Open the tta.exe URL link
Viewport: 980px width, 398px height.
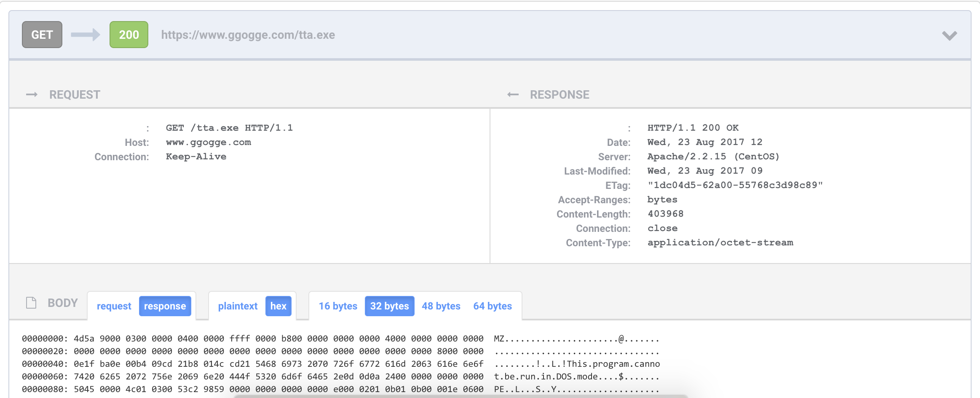[248, 35]
